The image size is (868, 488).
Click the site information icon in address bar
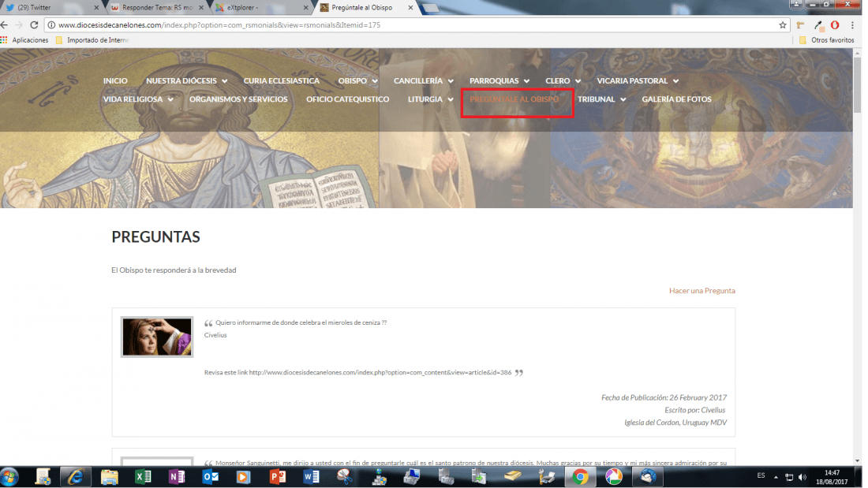[x=51, y=25]
